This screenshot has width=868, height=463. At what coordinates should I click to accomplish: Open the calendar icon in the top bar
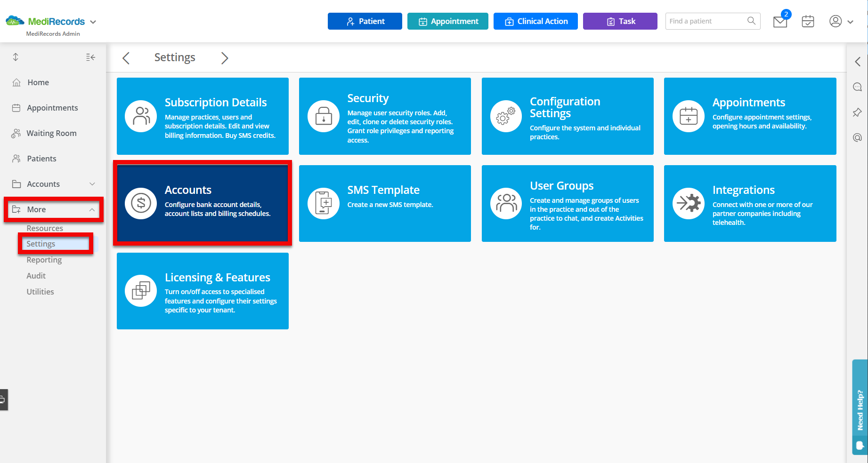[808, 22]
